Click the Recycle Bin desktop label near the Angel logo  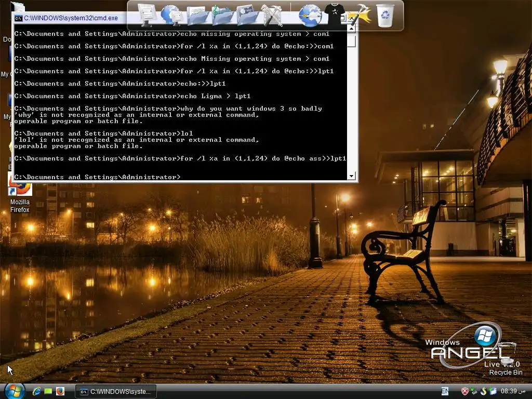click(x=506, y=372)
